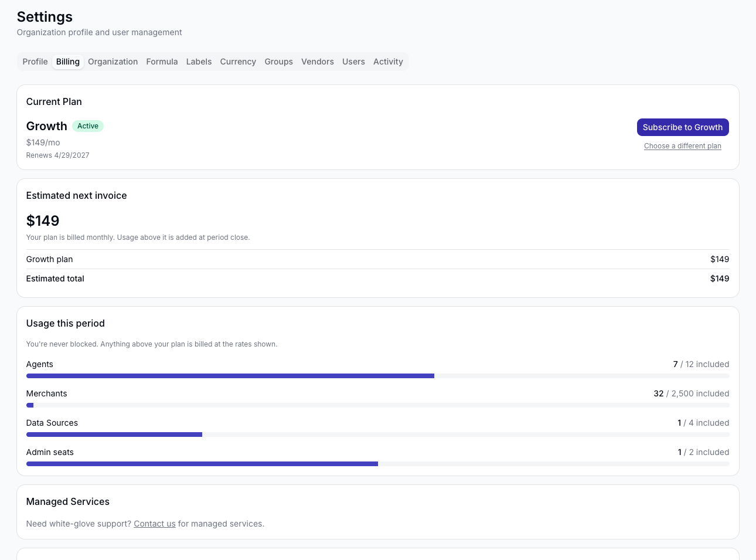Click the Admin seats usage bar
Screen dimensions: 756x560
point(378,464)
